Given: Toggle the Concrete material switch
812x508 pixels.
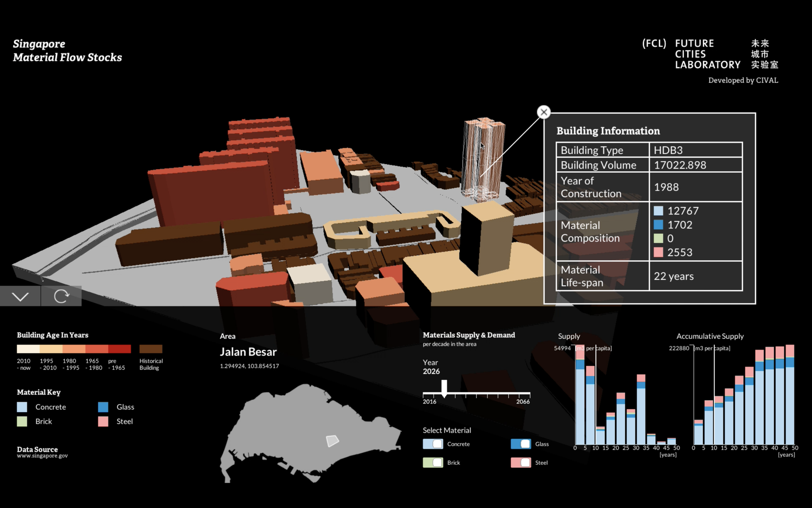Looking at the screenshot, I should coord(433,444).
